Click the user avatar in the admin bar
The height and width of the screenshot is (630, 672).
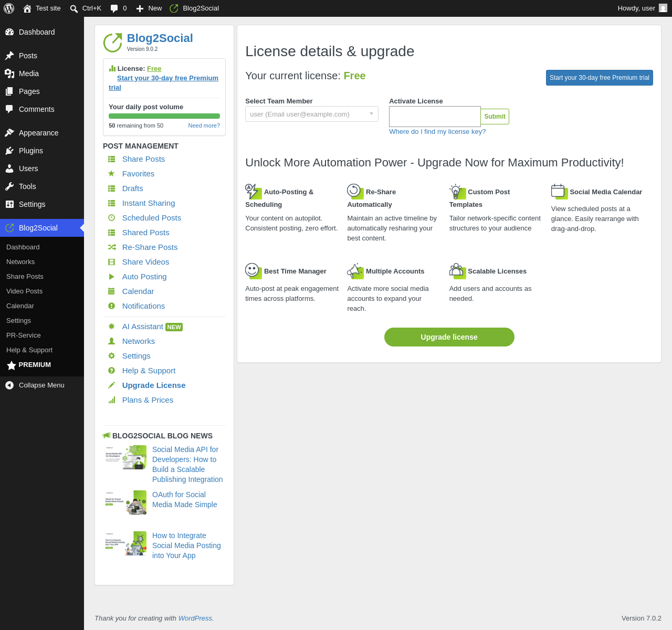click(663, 8)
